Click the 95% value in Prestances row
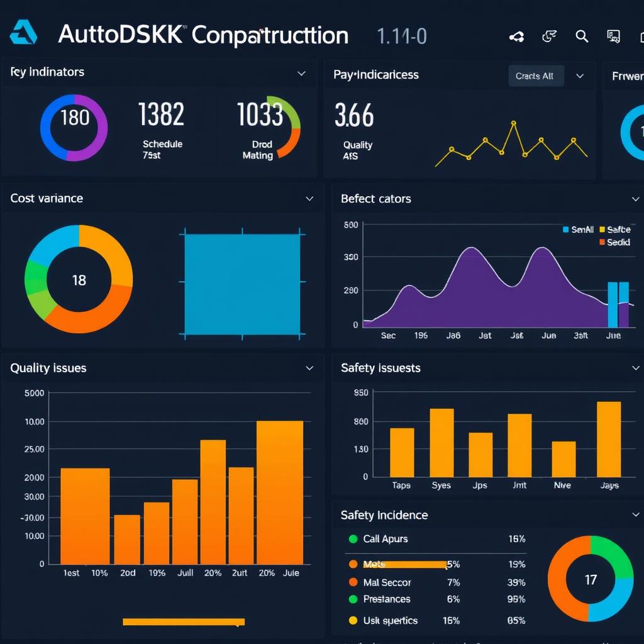 pos(516,599)
